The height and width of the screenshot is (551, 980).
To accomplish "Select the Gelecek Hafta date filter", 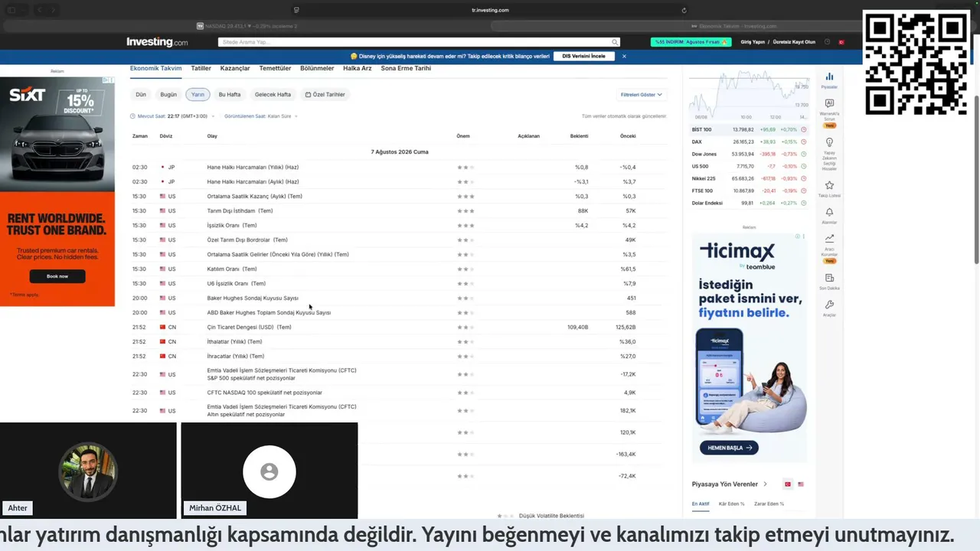I will (273, 95).
